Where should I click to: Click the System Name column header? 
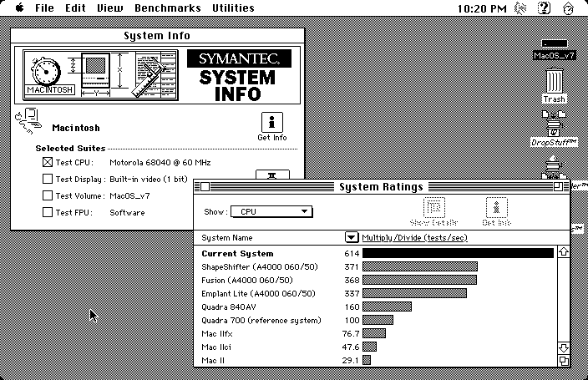click(x=227, y=237)
